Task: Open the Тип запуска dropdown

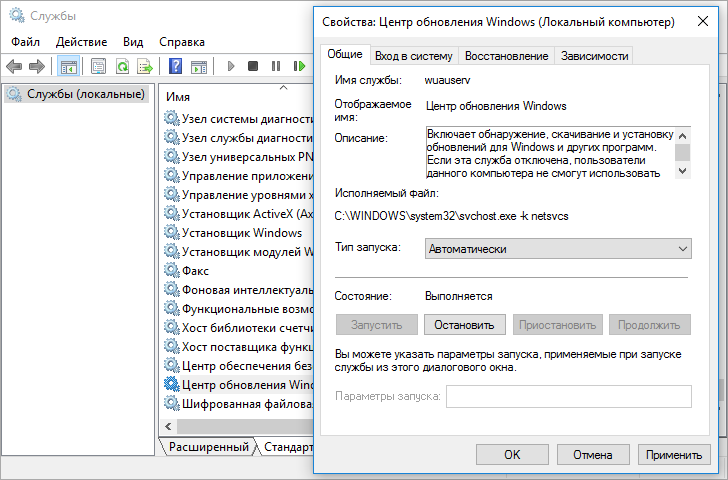Action: pyautogui.click(x=557, y=248)
